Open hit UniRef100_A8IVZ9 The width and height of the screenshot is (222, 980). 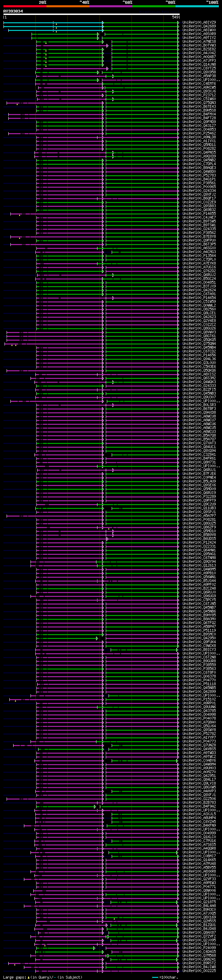(x=199, y=23)
